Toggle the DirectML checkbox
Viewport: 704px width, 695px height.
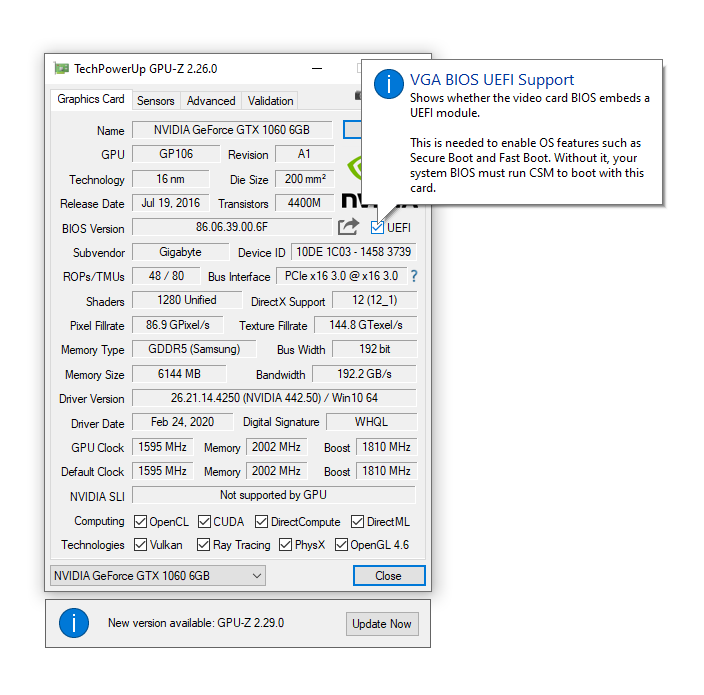(357, 521)
